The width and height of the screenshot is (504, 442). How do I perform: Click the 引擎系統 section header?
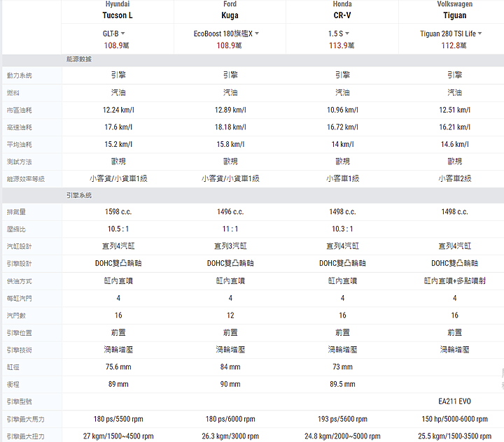79,195
